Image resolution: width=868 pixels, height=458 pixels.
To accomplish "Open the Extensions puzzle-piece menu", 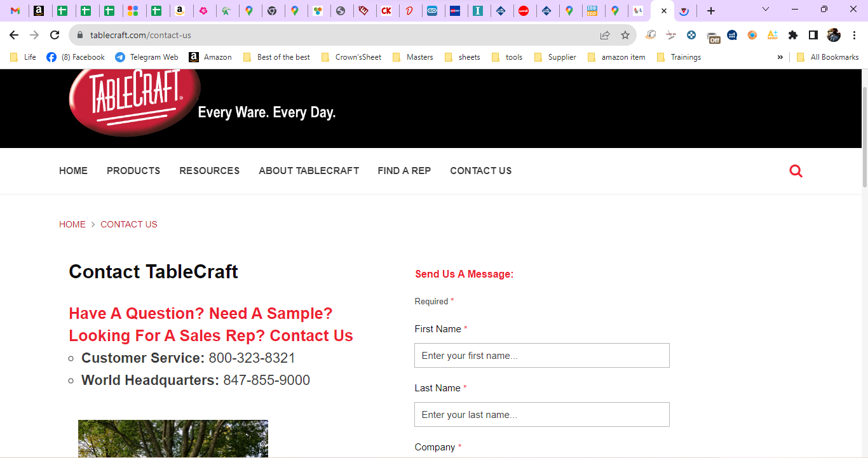I will (x=793, y=36).
